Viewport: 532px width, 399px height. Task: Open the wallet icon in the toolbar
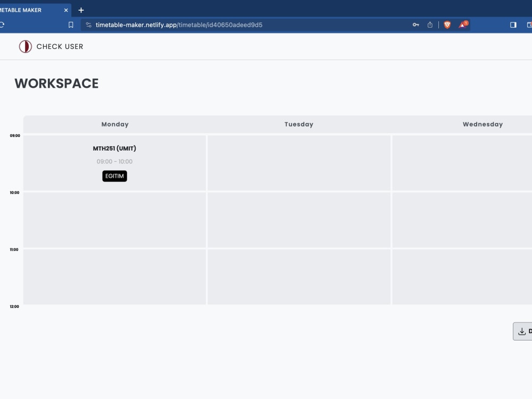pyautogui.click(x=529, y=25)
